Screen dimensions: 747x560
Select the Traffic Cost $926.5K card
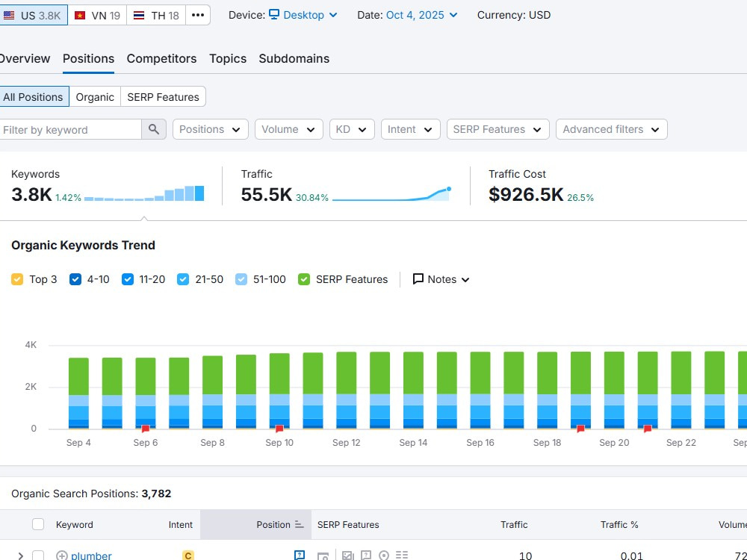pos(541,186)
